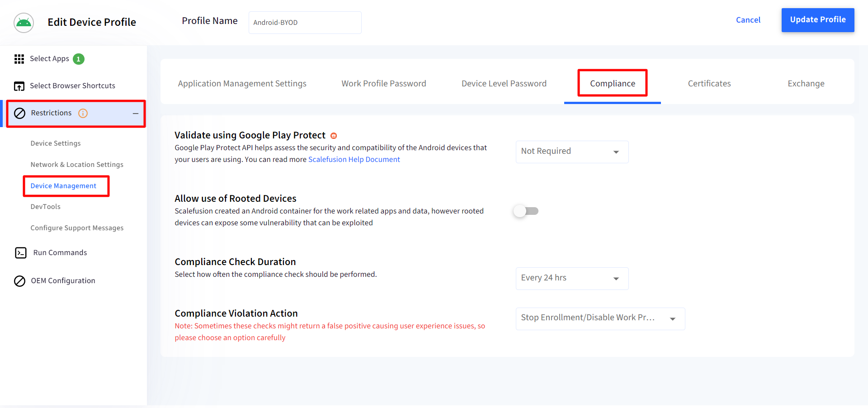Collapse the Restrictions section with minus sign

coord(135,114)
